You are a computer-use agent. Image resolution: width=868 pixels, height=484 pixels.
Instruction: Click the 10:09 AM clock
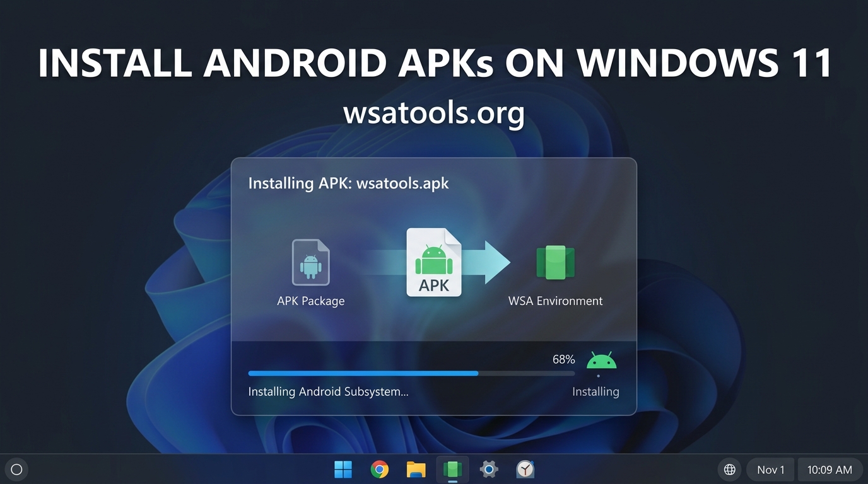830,470
